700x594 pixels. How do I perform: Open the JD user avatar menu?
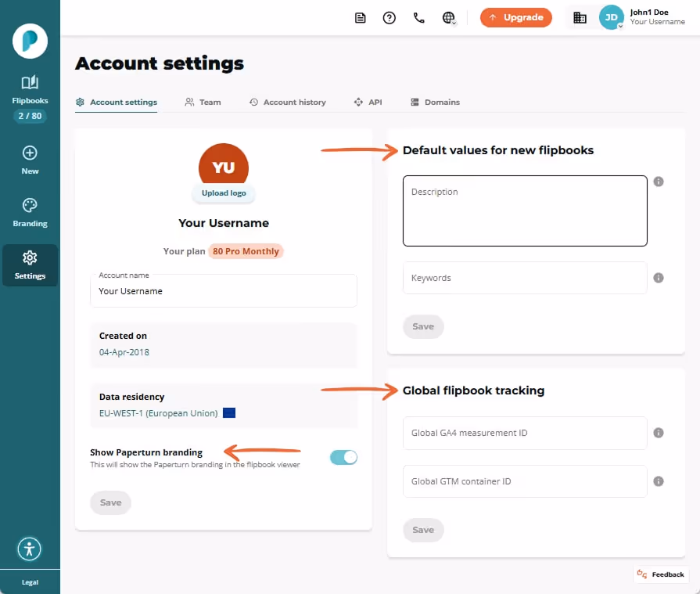click(611, 17)
